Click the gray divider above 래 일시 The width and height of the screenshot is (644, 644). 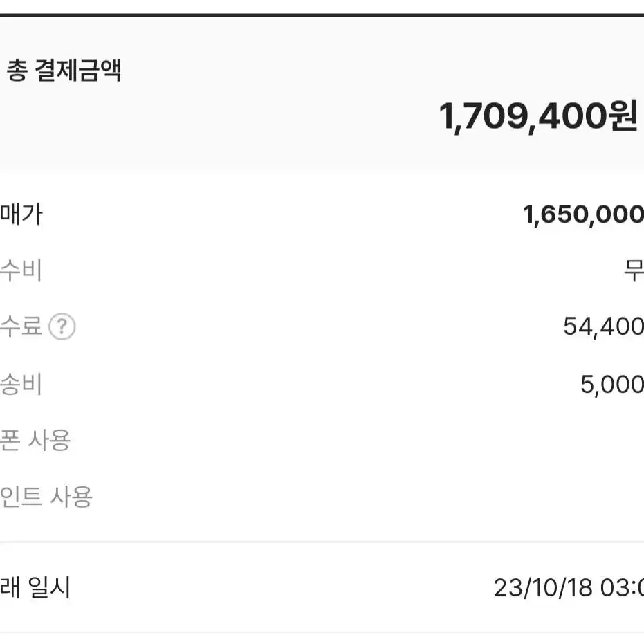click(x=322, y=542)
